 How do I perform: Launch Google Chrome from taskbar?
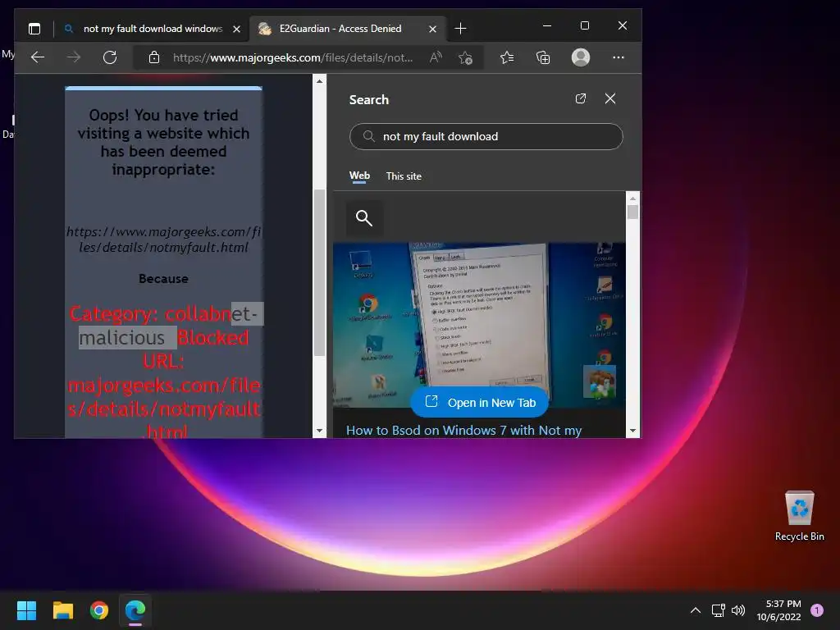[x=99, y=610]
